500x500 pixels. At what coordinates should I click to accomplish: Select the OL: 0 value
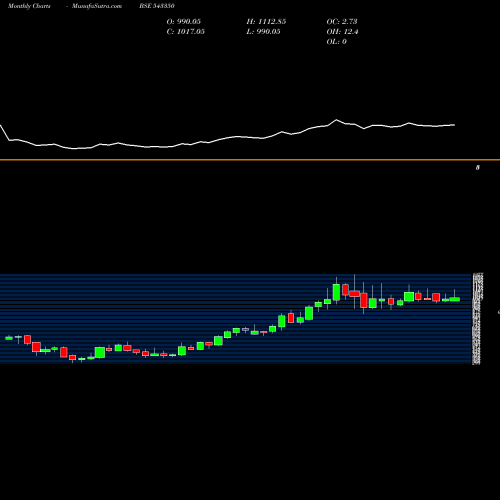tap(337, 42)
